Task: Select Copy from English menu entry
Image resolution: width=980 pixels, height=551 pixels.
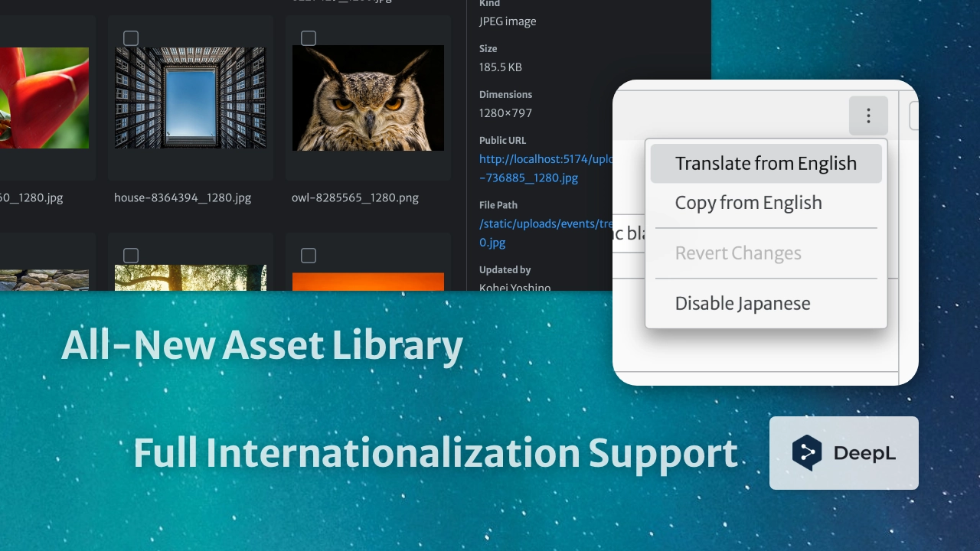Action: pyautogui.click(x=748, y=203)
